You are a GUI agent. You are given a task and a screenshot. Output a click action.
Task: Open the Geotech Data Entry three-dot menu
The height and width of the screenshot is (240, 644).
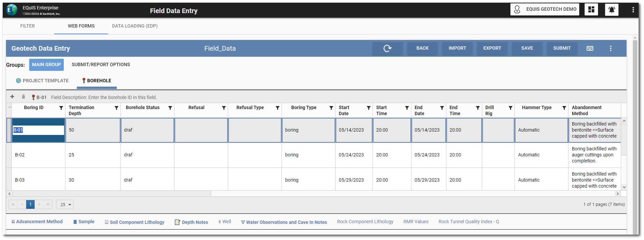point(610,48)
